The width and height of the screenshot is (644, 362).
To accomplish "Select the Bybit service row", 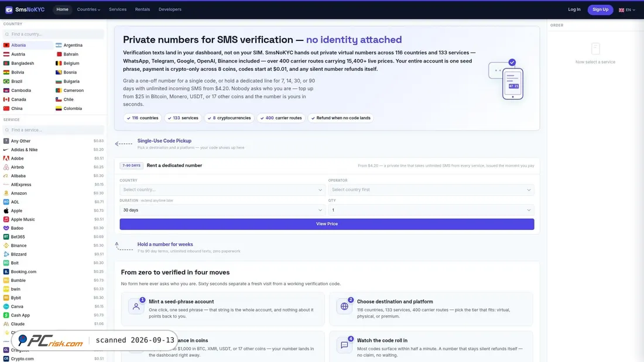I will [53, 298].
